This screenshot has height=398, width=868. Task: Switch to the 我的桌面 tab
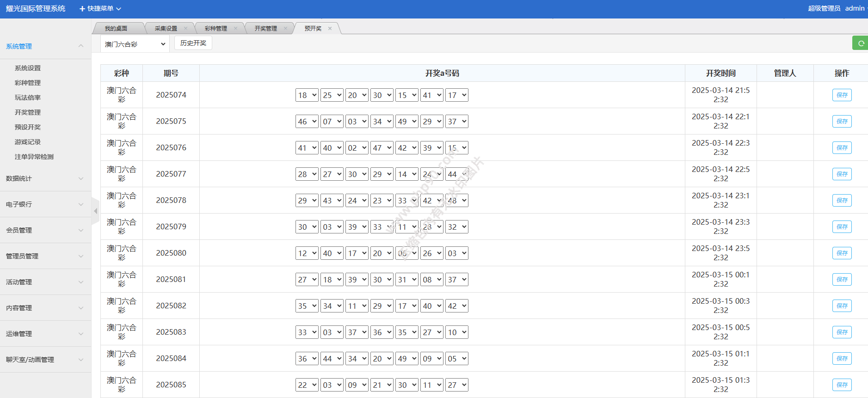[116, 29]
